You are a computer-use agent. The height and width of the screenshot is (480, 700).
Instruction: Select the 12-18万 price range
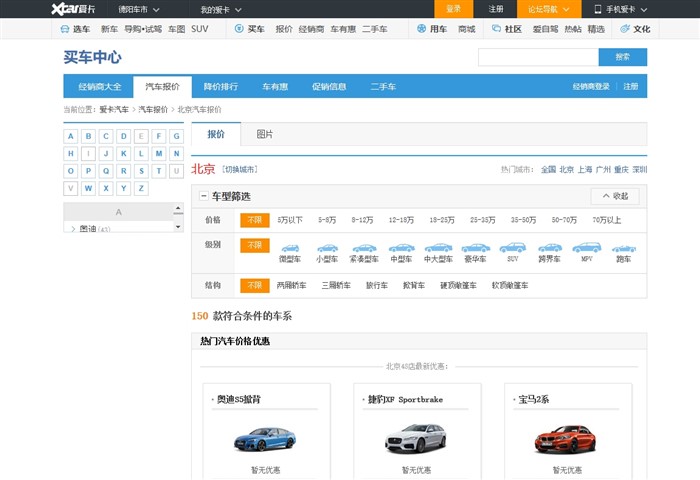(401, 220)
